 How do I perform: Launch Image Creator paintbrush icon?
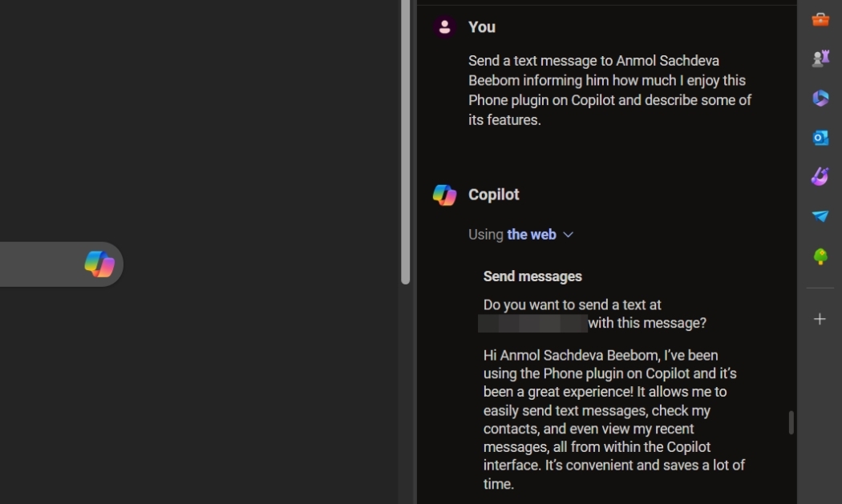820,176
